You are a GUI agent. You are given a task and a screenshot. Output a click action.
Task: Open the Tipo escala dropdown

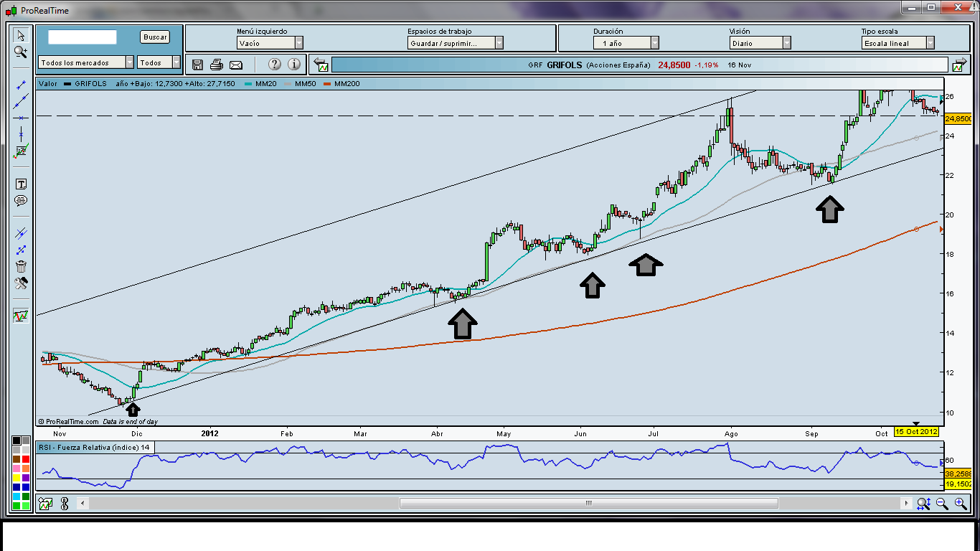pyautogui.click(x=898, y=43)
